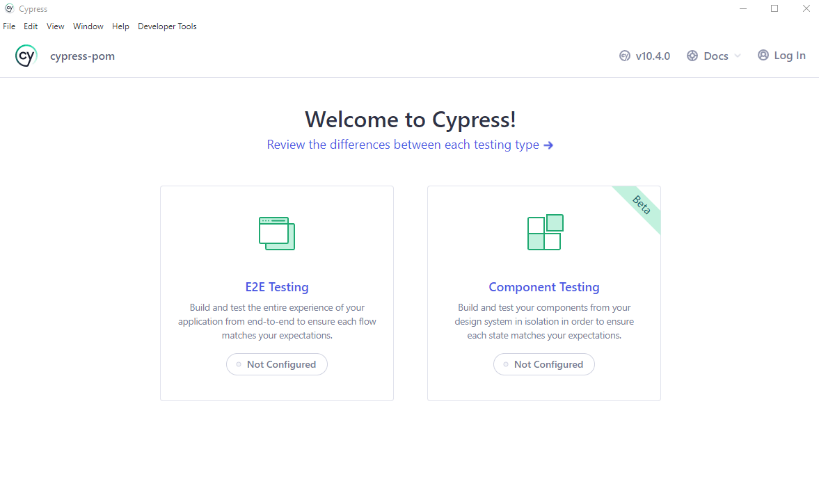This screenshot has height=504, width=819.
Task: Click Not Configured under Component Testing
Action: click(543, 364)
